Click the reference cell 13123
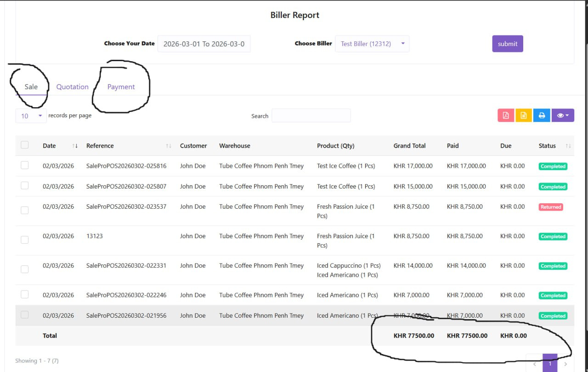The width and height of the screenshot is (588, 372). pos(95,236)
